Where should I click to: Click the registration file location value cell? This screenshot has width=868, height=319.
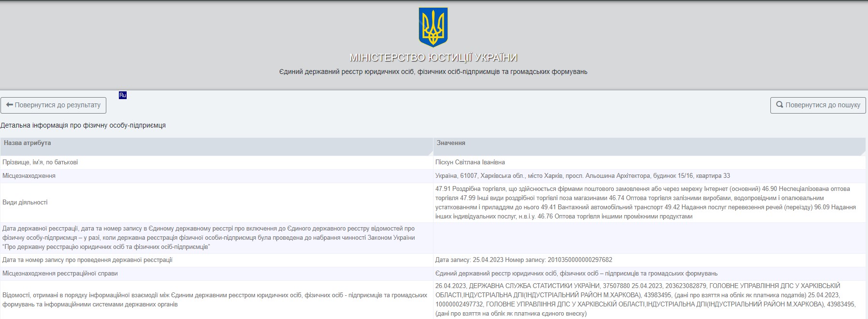pos(650,274)
